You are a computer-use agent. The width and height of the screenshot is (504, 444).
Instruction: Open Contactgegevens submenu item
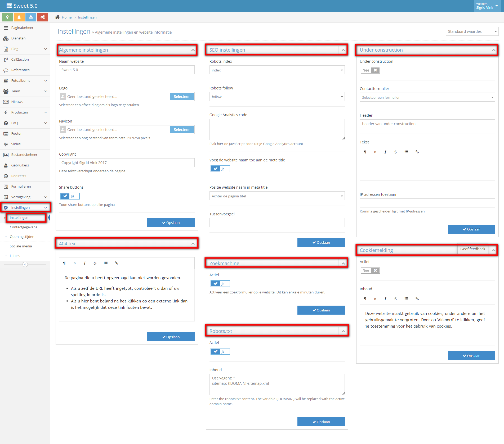coord(24,227)
